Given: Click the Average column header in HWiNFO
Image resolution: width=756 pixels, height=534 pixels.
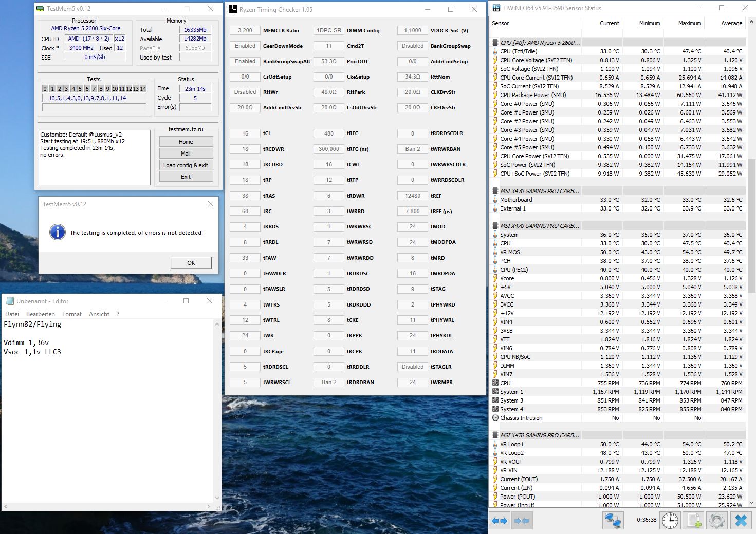Looking at the screenshot, I should [x=731, y=23].
